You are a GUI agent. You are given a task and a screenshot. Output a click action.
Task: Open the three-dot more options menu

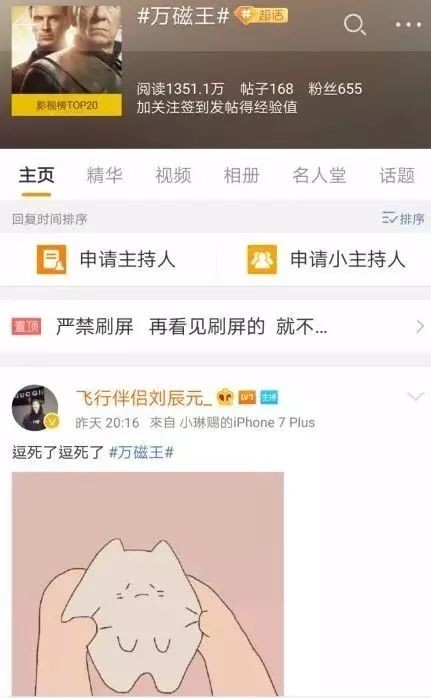[x=408, y=25]
